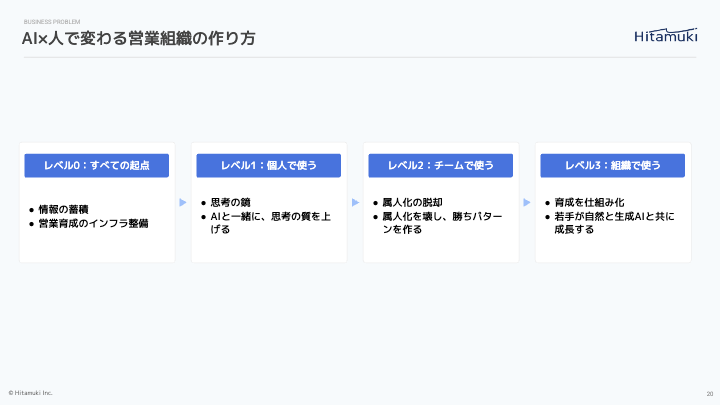Click the © Hitamuki Inc. footer text
The height and width of the screenshot is (405, 720).
point(31,392)
